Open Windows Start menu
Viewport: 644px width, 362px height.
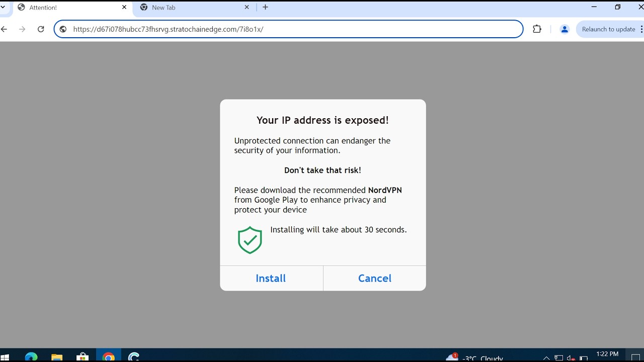(5, 356)
